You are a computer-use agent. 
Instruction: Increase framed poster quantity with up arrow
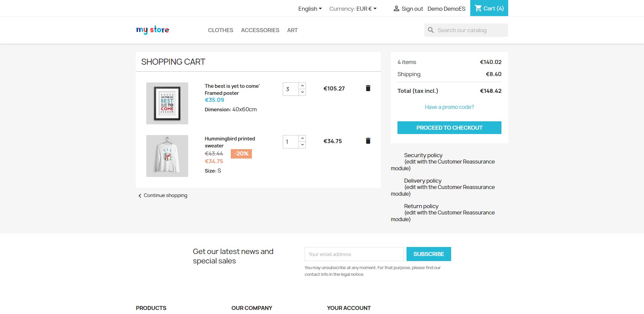coord(302,86)
